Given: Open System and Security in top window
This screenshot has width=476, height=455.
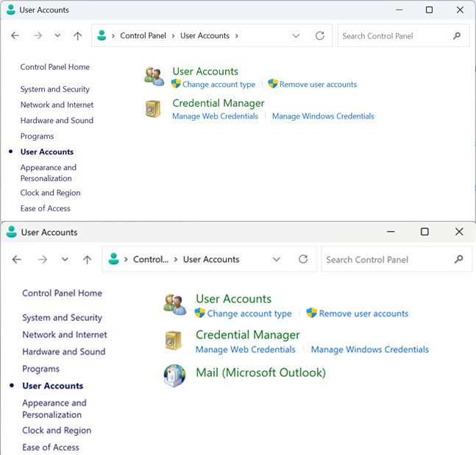Looking at the screenshot, I should [55, 89].
